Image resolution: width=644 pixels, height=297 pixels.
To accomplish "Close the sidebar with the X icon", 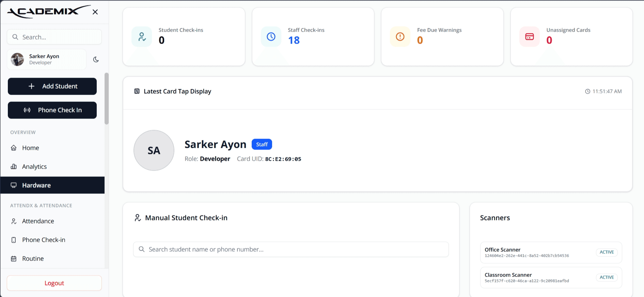I will click(95, 12).
